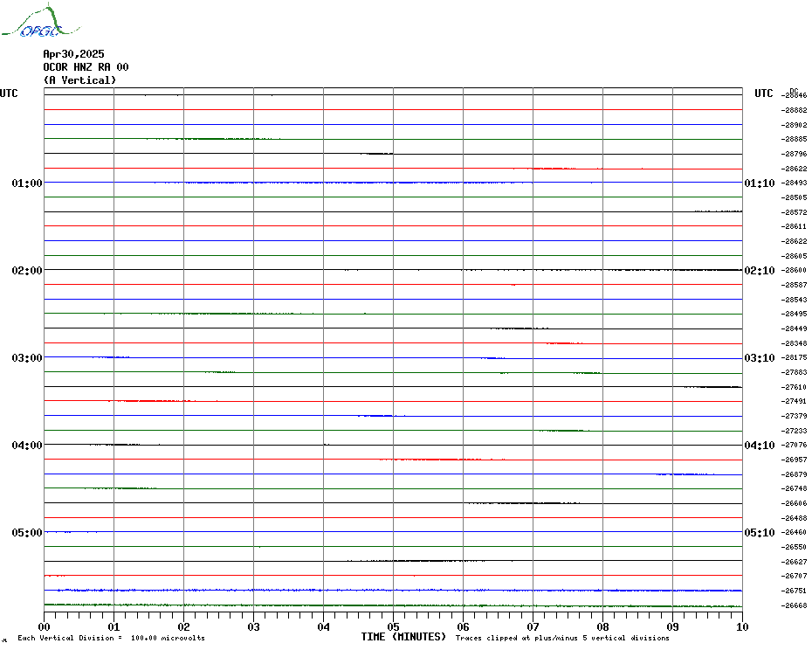Click the UTC label beside 01:10 column
Screen dimensions: 812x650
tap(763, 93)
